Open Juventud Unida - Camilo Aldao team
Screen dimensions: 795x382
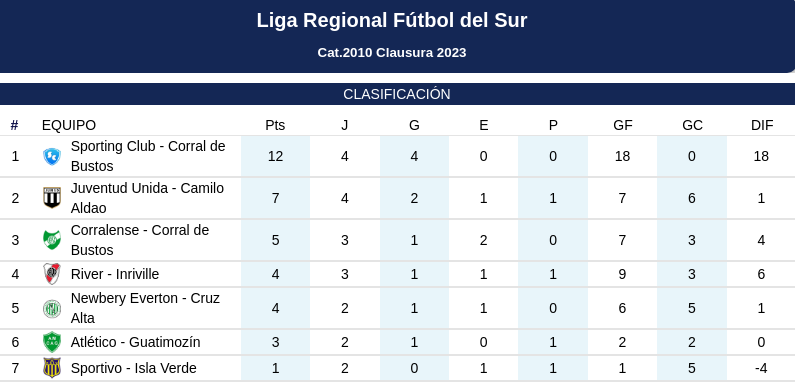tap(147, 198)
